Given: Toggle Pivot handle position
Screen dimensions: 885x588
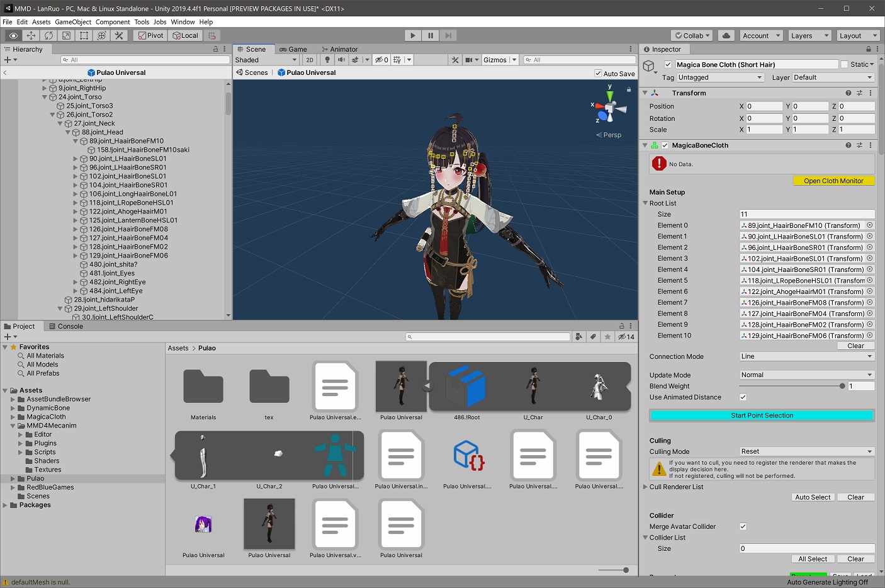Looking at the screenshot, I should [x=150, y=35].
